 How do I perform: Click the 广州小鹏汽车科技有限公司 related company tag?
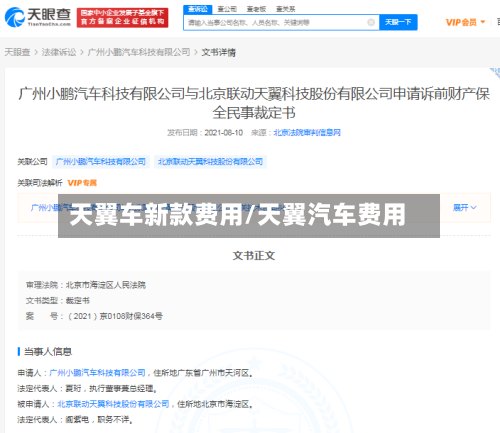[x=101, y=162]
